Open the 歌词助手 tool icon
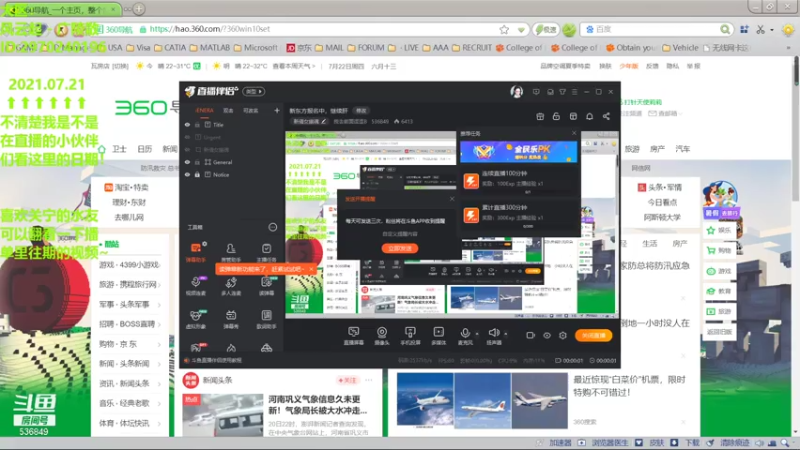The width and height of the screenshot is (800, 450). point(266,319)
